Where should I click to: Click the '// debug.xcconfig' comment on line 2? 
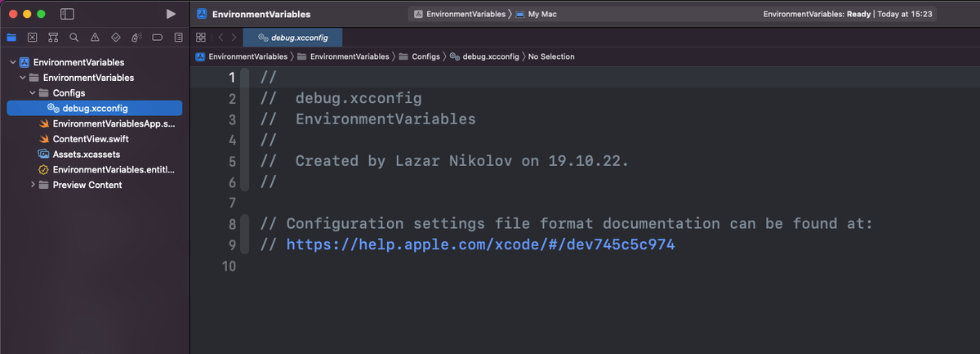pyautogui.click(x=341, y=98)
